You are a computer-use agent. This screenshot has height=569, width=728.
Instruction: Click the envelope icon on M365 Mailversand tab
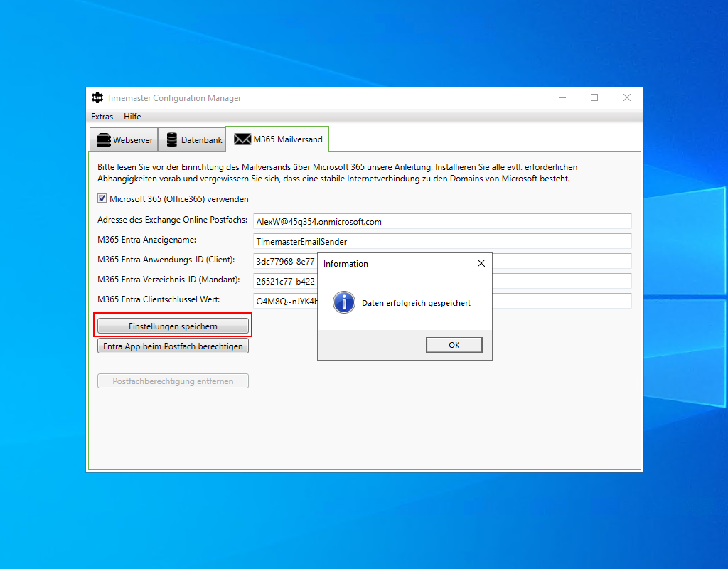tap(242, 139)
